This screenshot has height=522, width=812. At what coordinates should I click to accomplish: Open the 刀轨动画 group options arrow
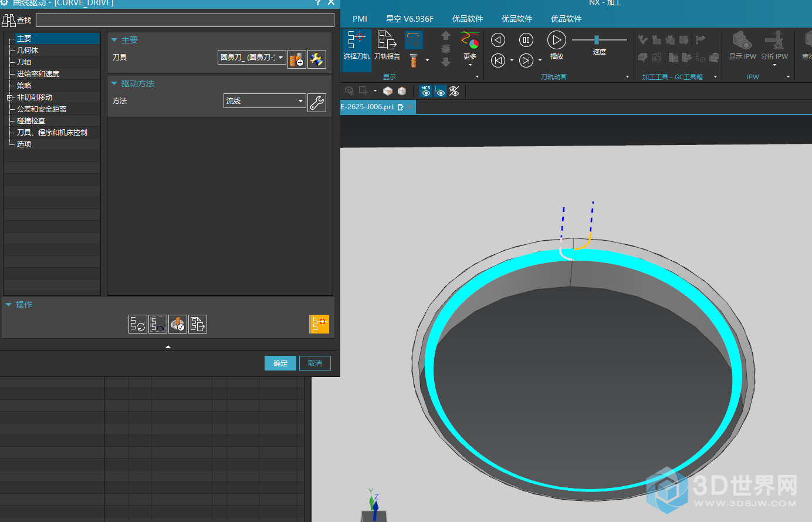click(627, 77)
